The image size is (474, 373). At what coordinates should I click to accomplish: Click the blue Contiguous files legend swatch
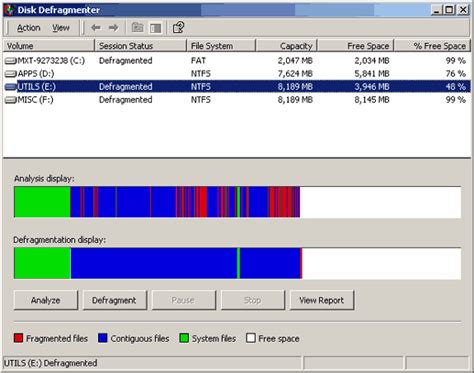pos(103,338)
